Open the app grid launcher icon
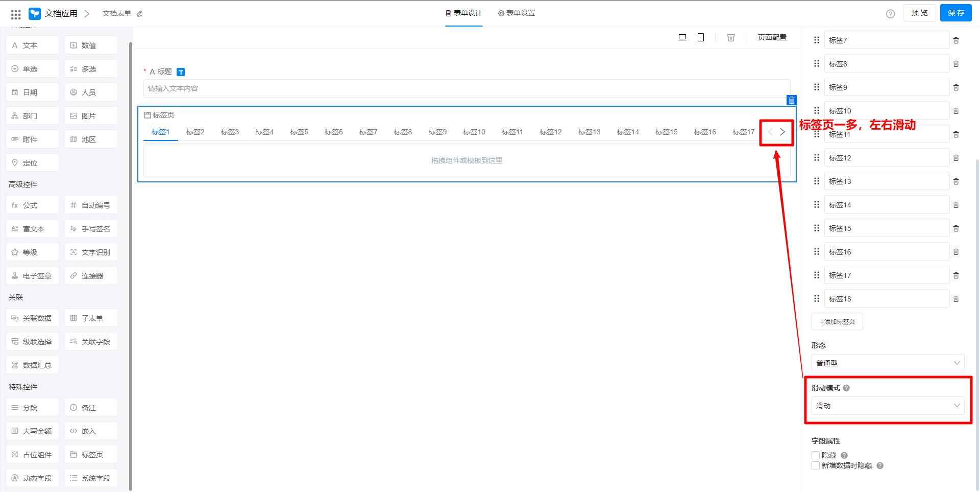The height and width of the screenshot is (492, 980). pos(16,14)
